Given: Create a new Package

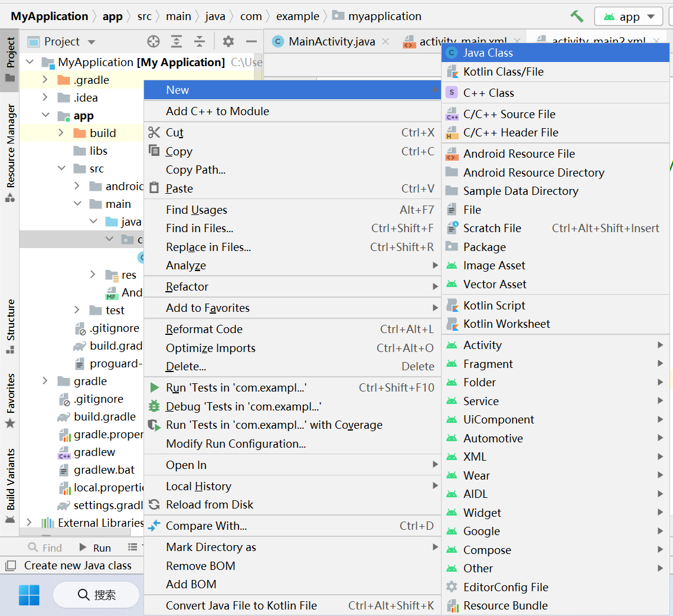Looking at the screenshot, I should 556,247.
